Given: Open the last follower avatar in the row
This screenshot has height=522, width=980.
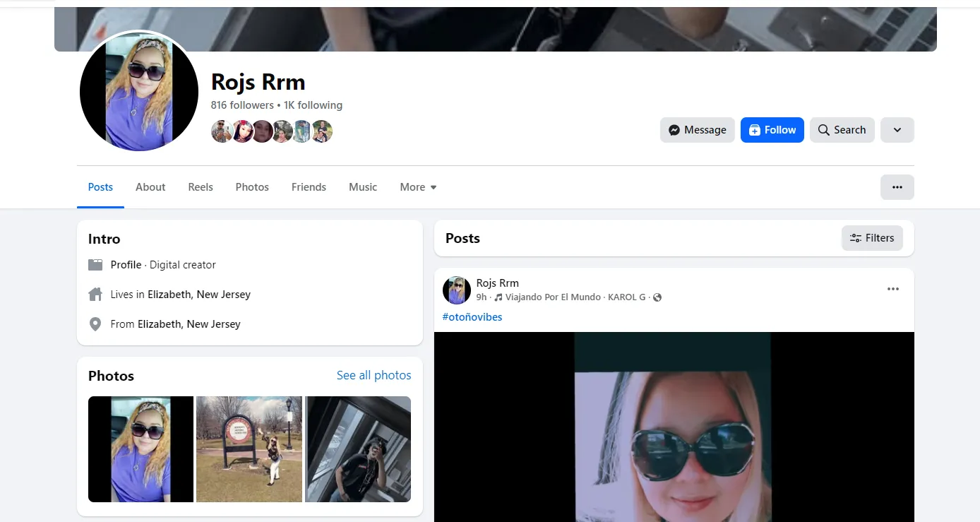Looking at the screenshot, I should point(322,131).
